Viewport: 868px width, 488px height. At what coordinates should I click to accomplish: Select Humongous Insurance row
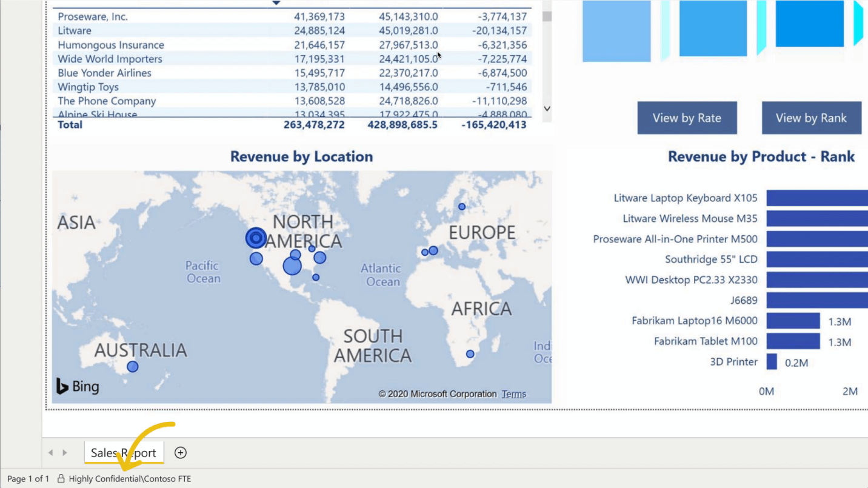pyautogui.click(x=292, y=45)
